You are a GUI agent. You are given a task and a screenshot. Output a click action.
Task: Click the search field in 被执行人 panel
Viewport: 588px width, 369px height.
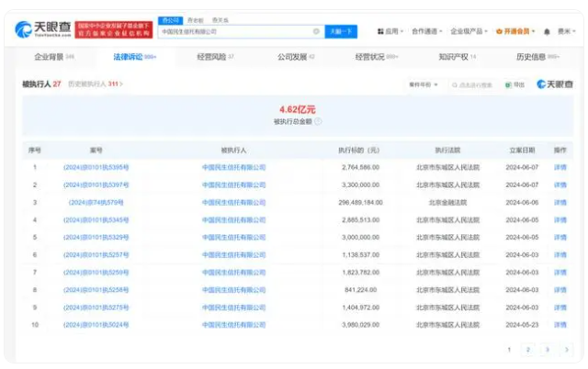click(472, 85)
